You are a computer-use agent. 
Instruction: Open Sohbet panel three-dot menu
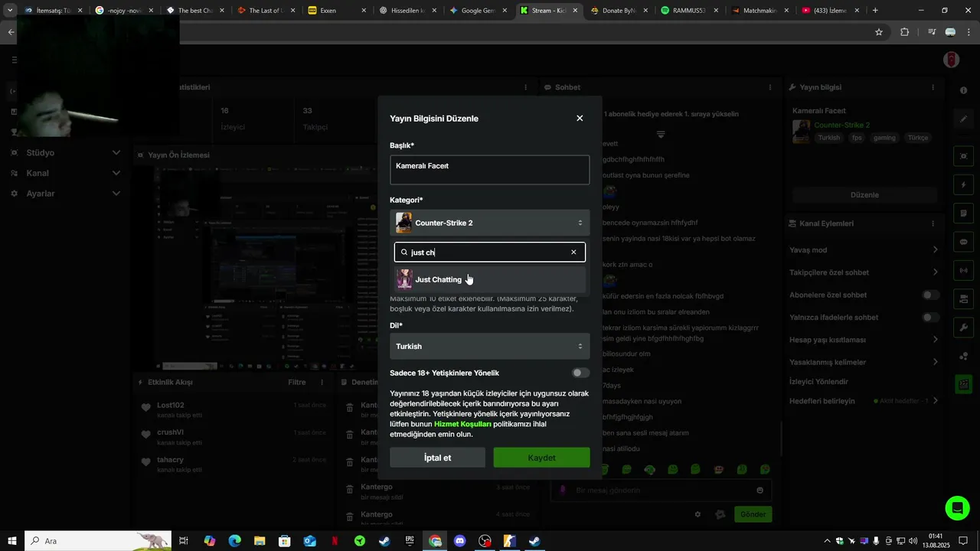pos(769,87)
